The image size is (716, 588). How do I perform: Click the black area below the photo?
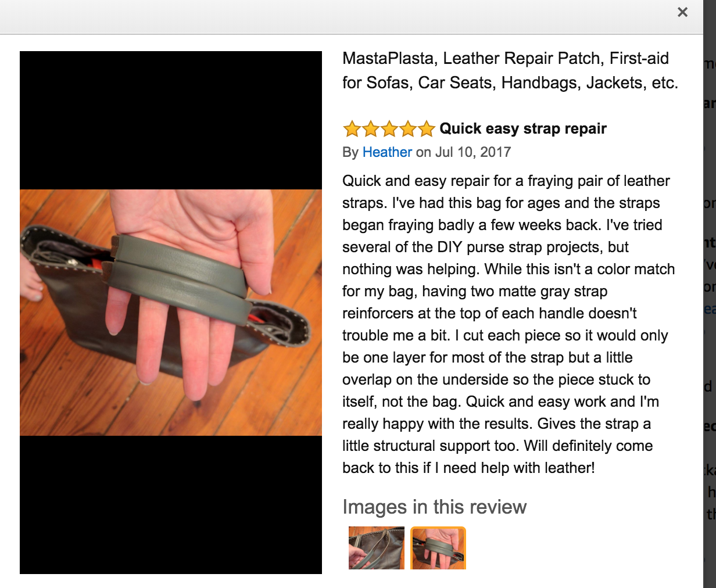pos(171,505)
